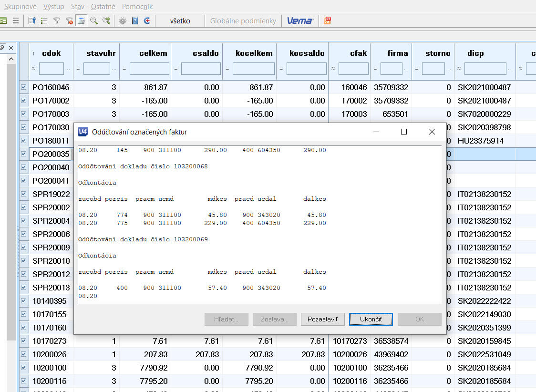Viewport: 536px width, 392px height.
Task: Click the csaldo filter input field
Action: [201, 69]
